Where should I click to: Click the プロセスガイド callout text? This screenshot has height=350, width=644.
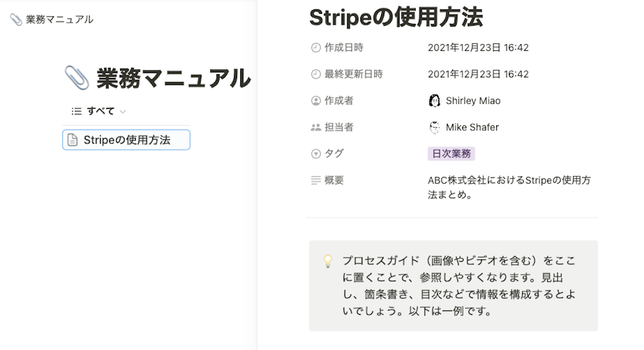pos(459,286)
